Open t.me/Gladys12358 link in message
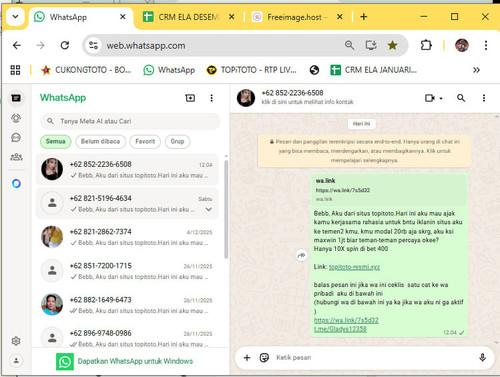This screenshot has width=500, height=377. pos(340,329)
